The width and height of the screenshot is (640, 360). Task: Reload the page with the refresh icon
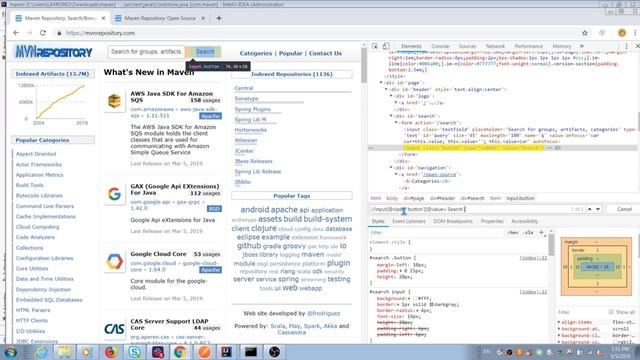click(42, 33)
